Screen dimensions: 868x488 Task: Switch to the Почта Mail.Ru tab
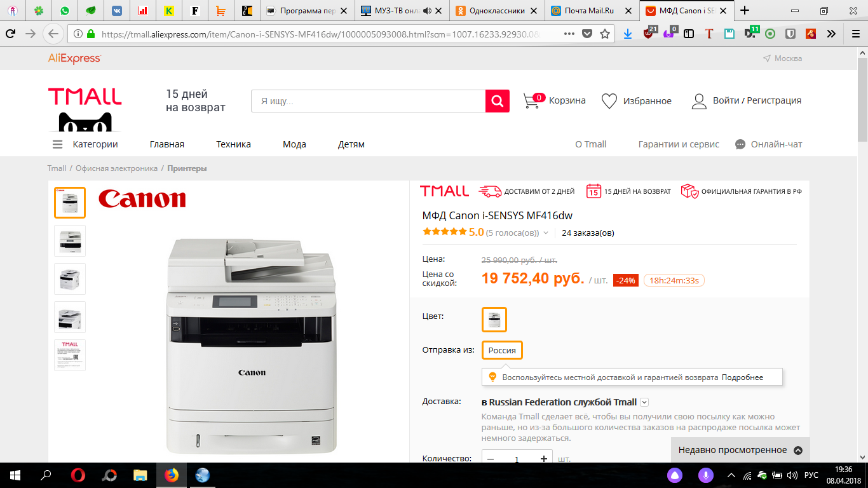(x=592, y=10)
